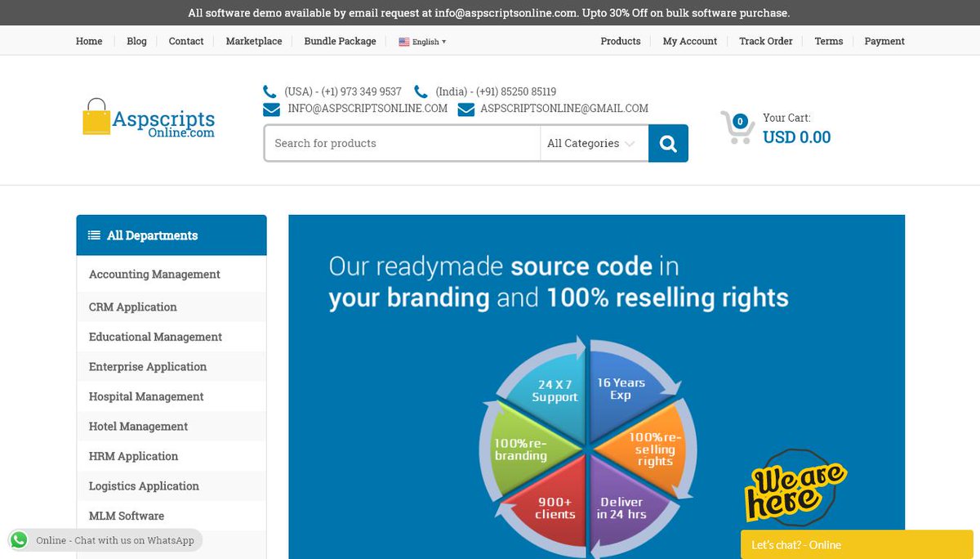Click the USA phone handset icon
Image resolution: width=980 pixels, height=559 pixels.
[x=269, y=92]
